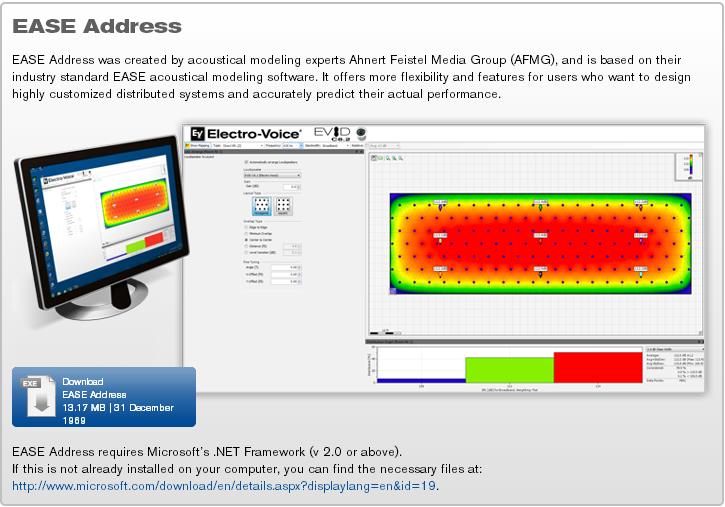Viewport: 725px width, 507px height.
Task: Click the first save-style icon in map toolbar
Action: tap(374, 158)
